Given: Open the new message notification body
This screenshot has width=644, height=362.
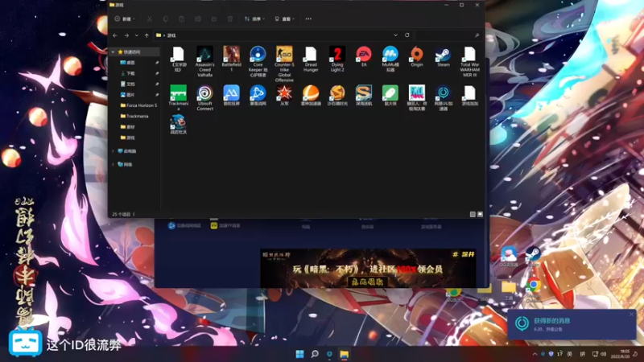Looking at the screenshot, I should click(572, 324).
